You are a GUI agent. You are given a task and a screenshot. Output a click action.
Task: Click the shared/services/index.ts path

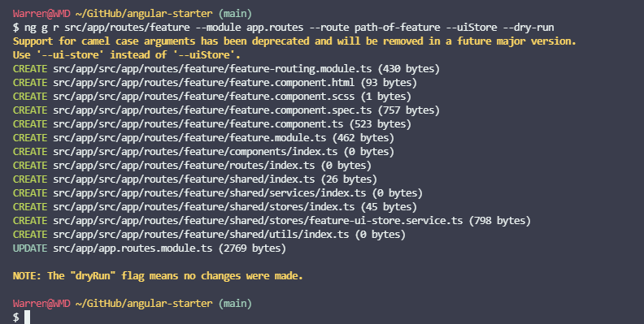pyautogui.click(x=210, y=193)
